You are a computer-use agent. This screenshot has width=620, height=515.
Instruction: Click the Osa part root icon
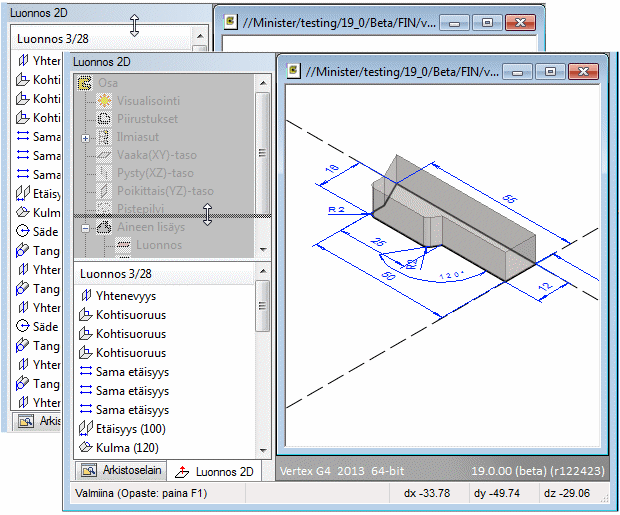84,82
